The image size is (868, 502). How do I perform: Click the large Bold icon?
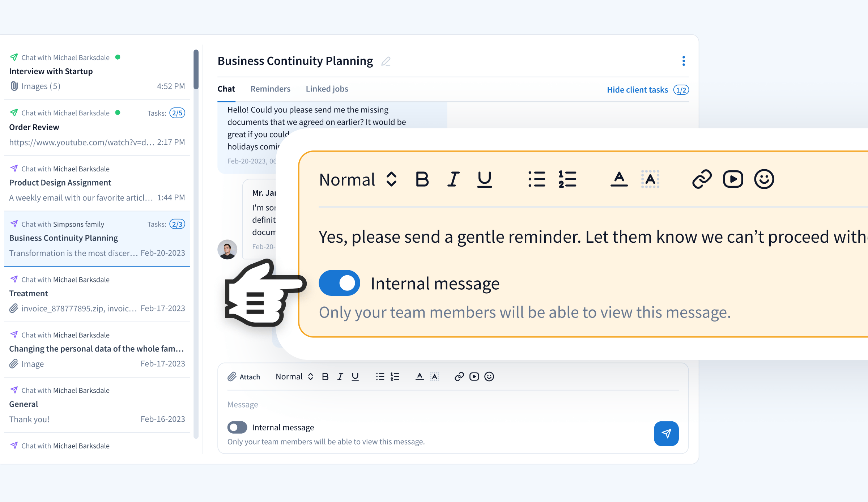422,179
